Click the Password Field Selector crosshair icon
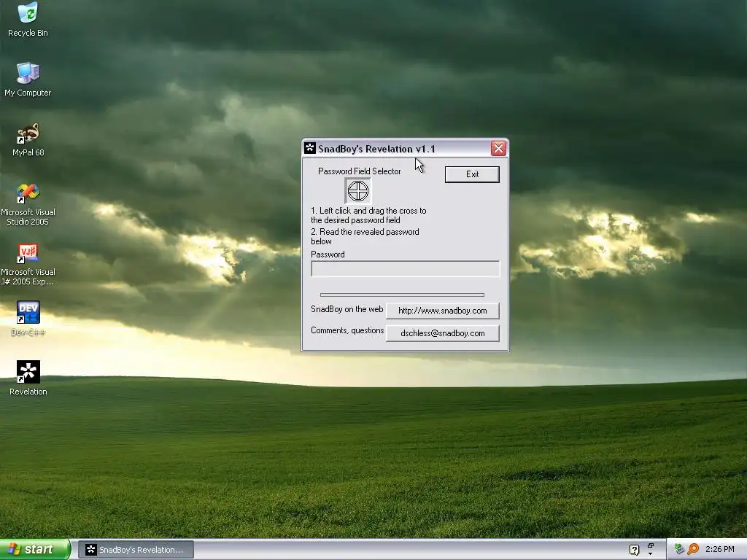Screen dimensions: 747x560 click(357, 191)
